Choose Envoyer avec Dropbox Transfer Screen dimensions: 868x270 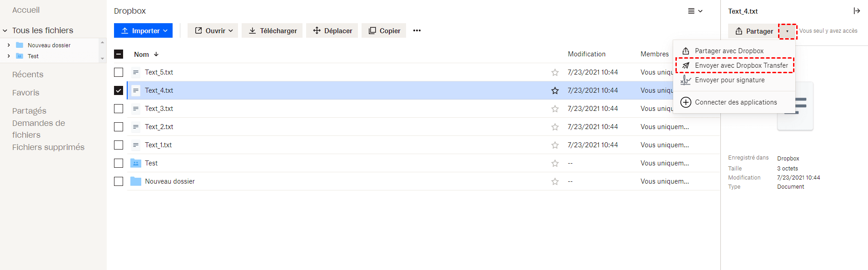(741, 65)
